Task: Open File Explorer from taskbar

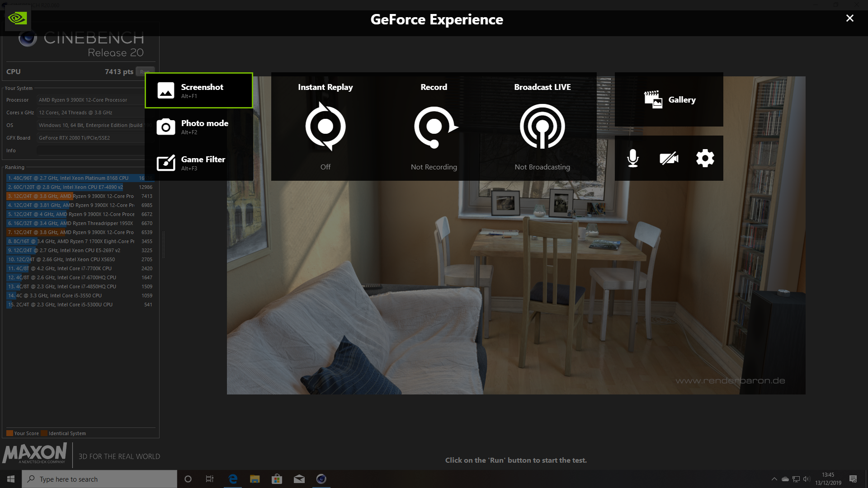Action: click(x=255, y=479)
